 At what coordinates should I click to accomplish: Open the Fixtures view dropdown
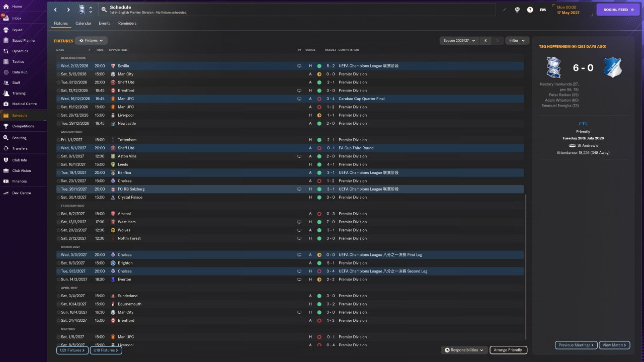(x=91, y=40)
